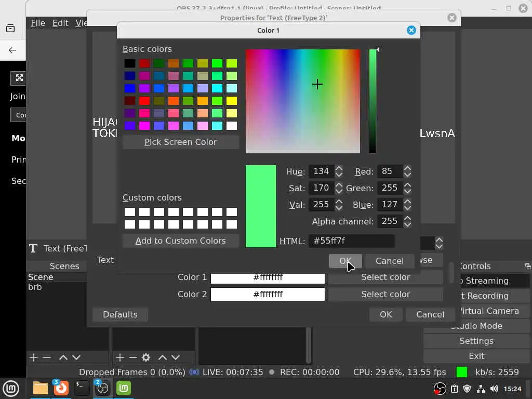Select the pure red basic color swatch
Viewport: 532px width, 399px height.
[144, 101]
